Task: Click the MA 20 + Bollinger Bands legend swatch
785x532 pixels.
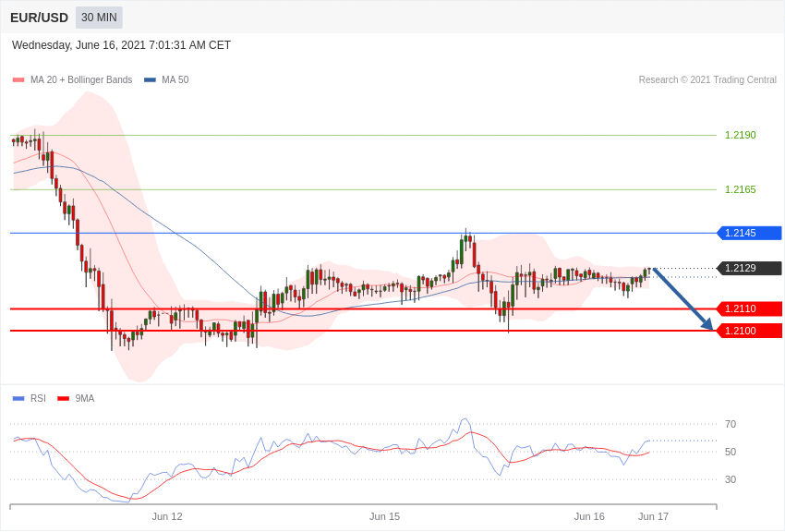Action: tap(18, 79)
